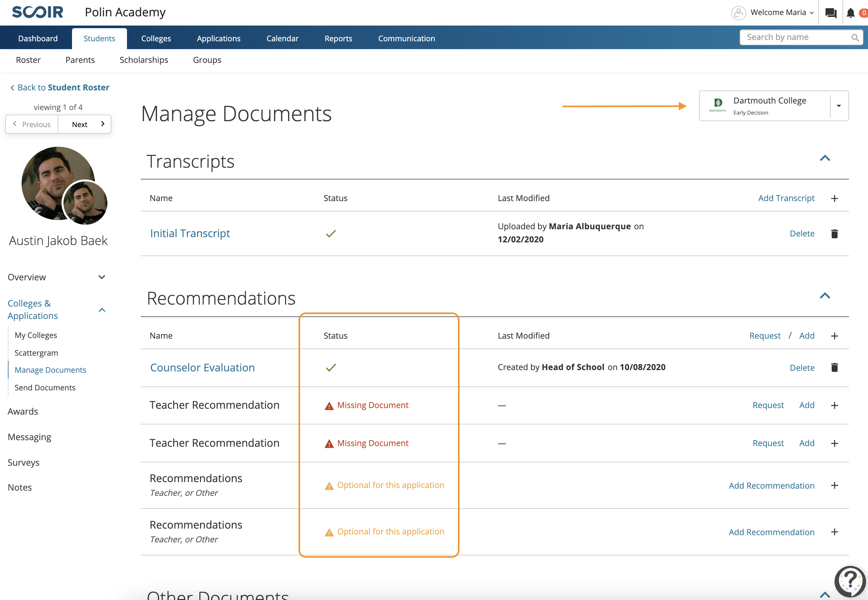Open the Calendar tab
Viewport: 868px width, 600px height.
point(282,39)
